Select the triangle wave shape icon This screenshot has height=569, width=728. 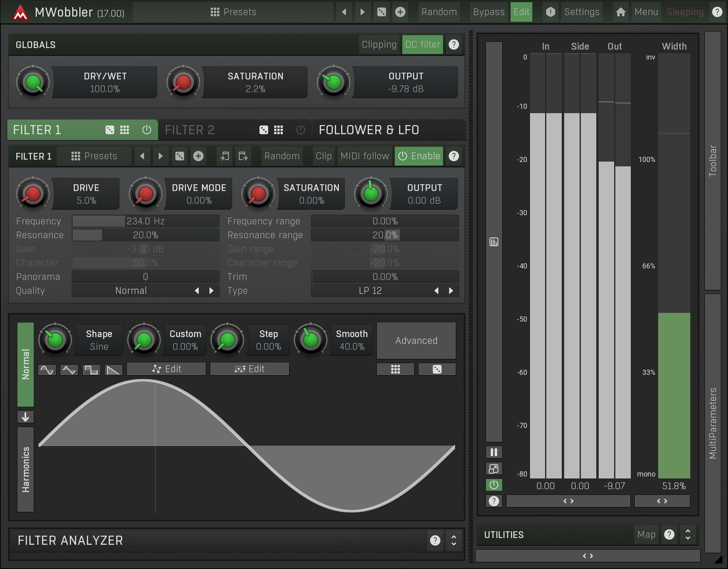[69, 370]
